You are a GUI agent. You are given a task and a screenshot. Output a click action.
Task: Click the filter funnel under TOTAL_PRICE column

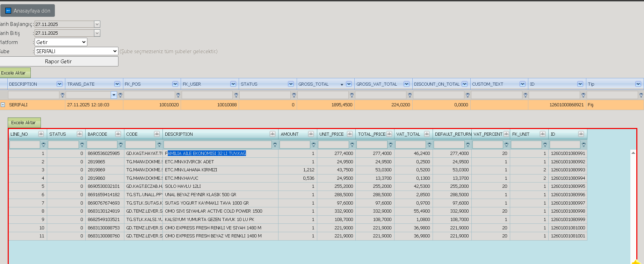coord(391,145)
